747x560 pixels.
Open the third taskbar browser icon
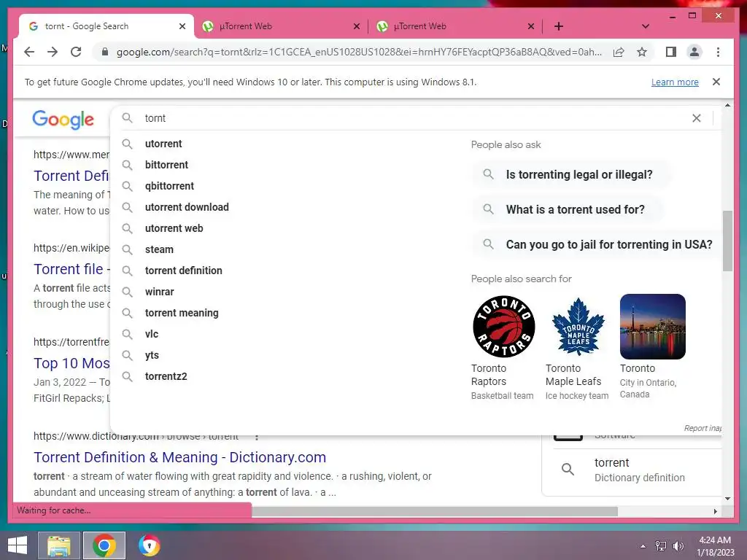pos(149,545)
